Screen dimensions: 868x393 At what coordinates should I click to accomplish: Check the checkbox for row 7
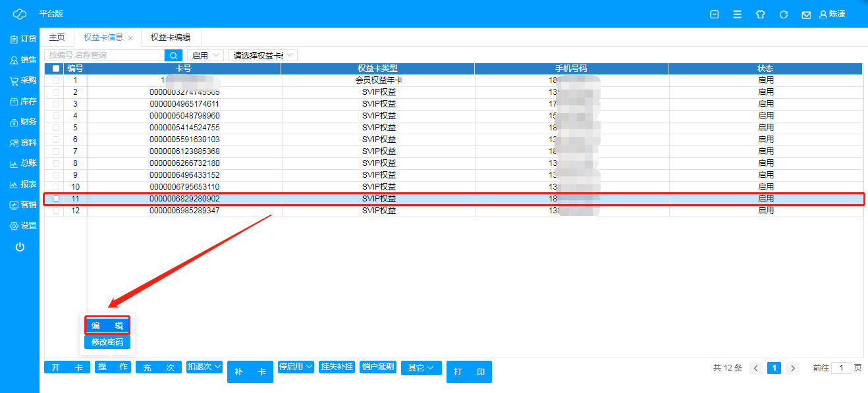(x=56, y=151)
